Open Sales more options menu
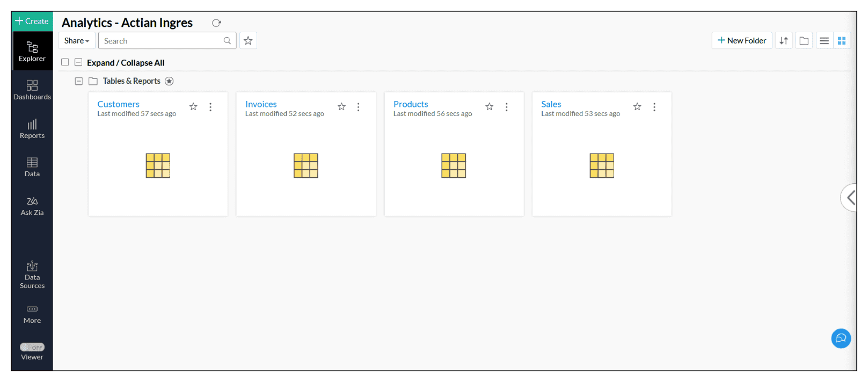The image size is (868, 382). pyautogui.click(x=654, y=107)
